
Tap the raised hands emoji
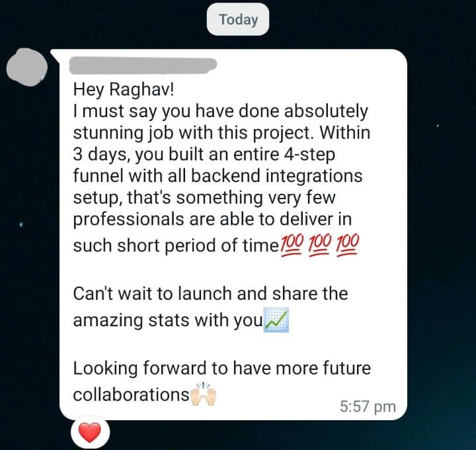pyautogui.click(x=203, y=394)
